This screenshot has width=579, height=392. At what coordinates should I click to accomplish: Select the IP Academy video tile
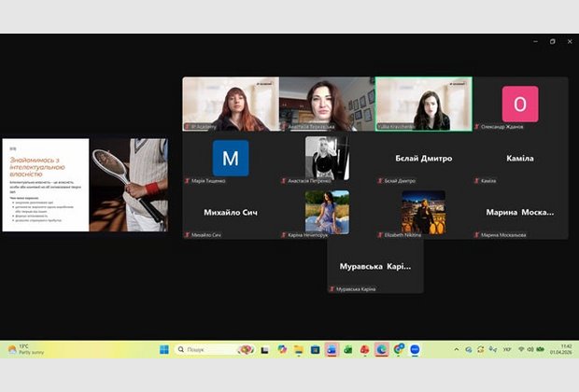(x=231, y=104)
